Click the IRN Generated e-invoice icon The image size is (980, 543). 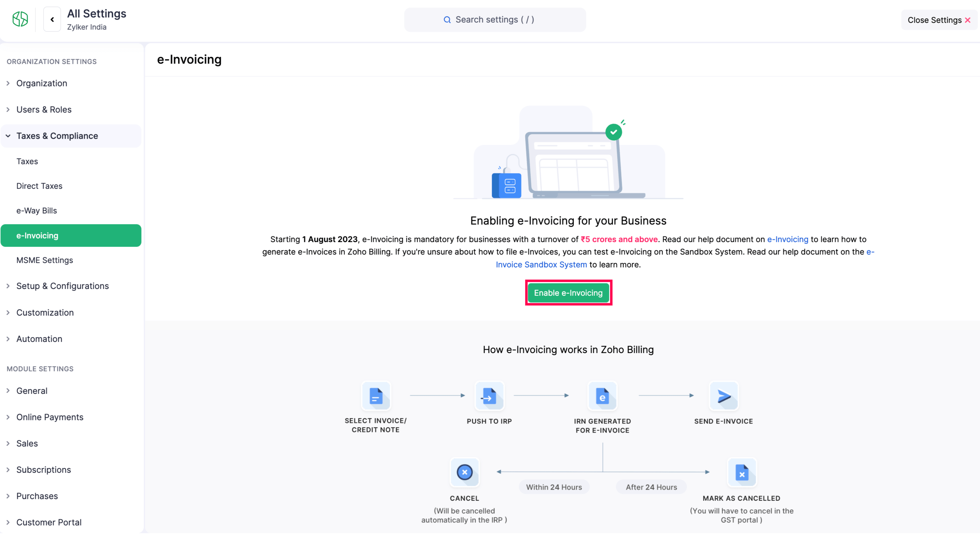602,396
